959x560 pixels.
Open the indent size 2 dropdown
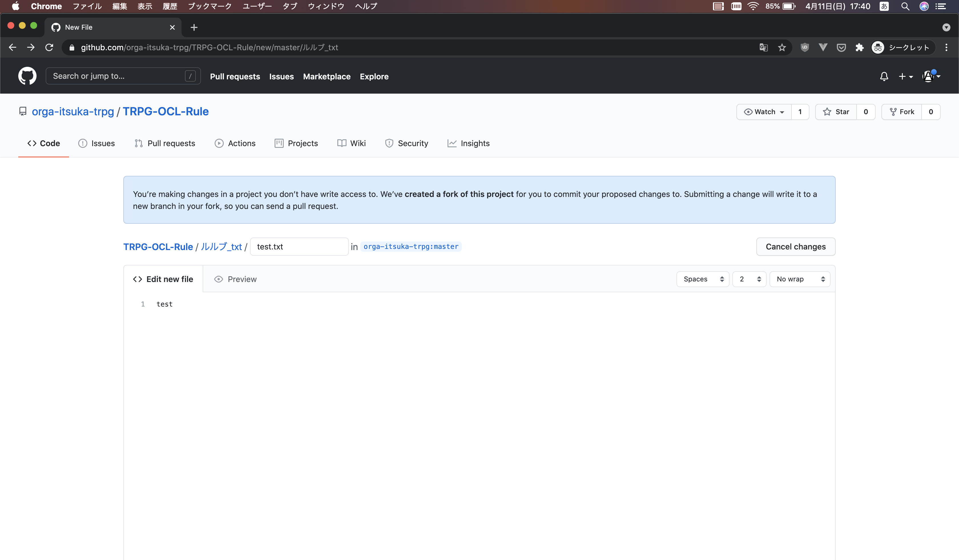coord(749,279)
